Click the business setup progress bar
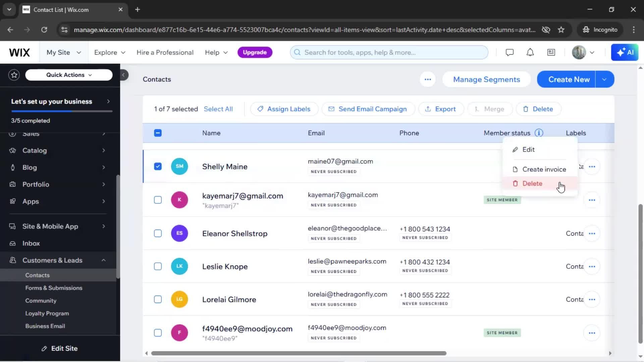Image resolution: width=644 pixels, height=362 pixels. [x=62, y=111]
